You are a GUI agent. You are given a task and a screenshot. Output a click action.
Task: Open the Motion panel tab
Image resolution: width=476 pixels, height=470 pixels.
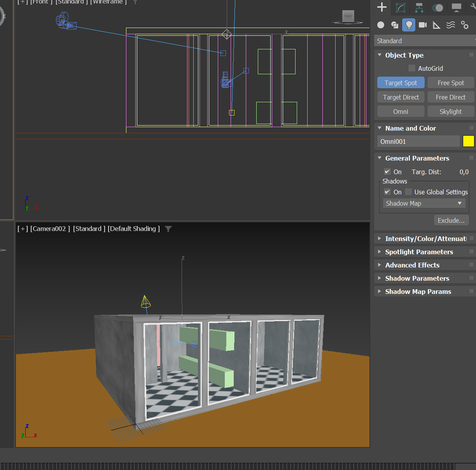[437, 7]
